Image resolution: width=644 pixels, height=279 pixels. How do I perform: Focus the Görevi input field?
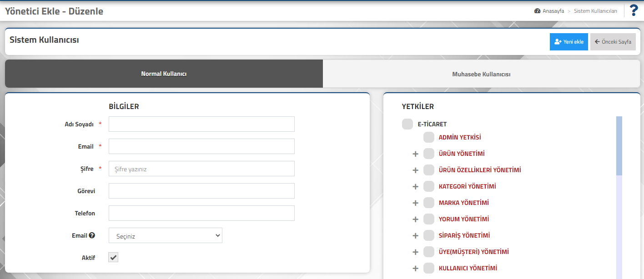pos(201,191)
